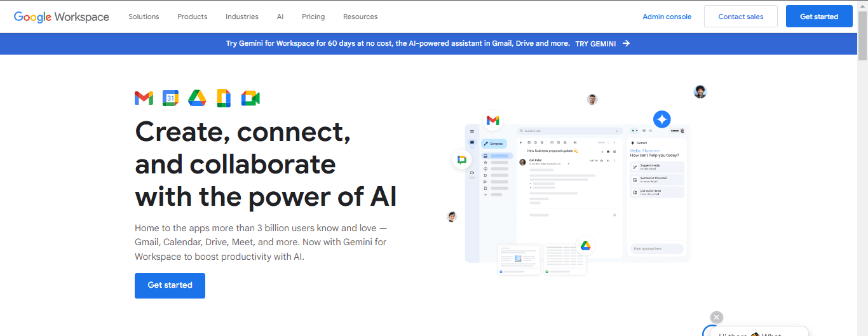Click the scrollbar up arrow
The width and height of the screenshot is (868, 336).
coord(862,5)
